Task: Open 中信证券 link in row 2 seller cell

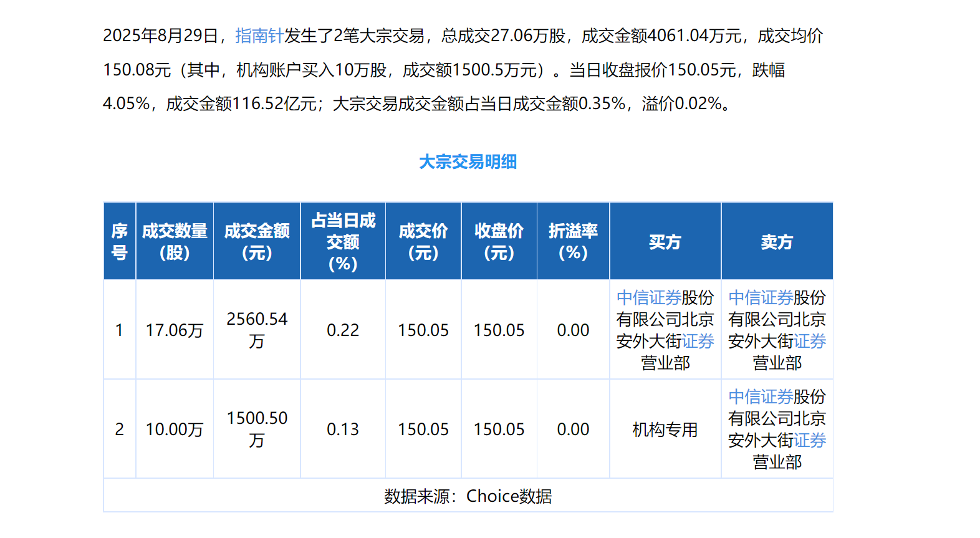Action: [x=761, y=396]
